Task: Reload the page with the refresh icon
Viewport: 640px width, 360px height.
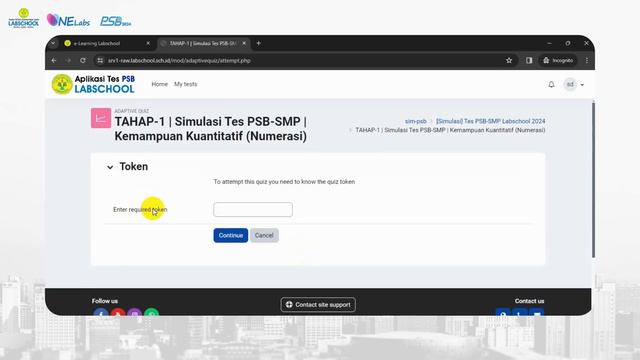Action: click(83, 60)
